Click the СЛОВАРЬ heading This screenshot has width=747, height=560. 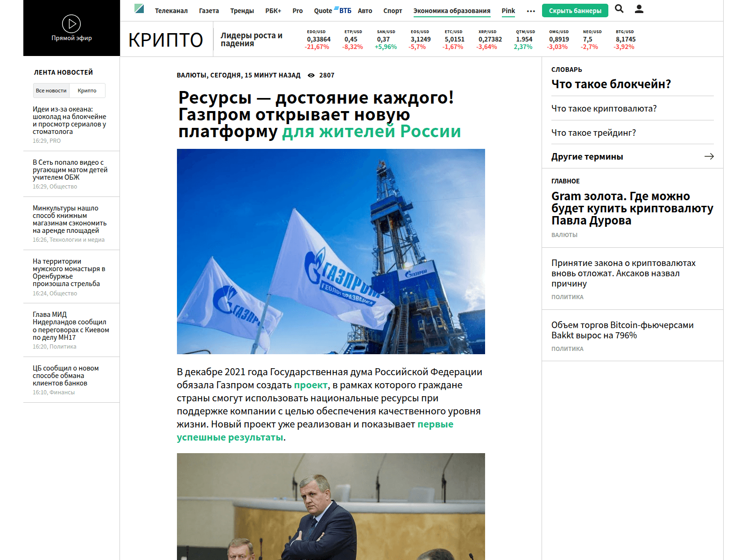567,70
